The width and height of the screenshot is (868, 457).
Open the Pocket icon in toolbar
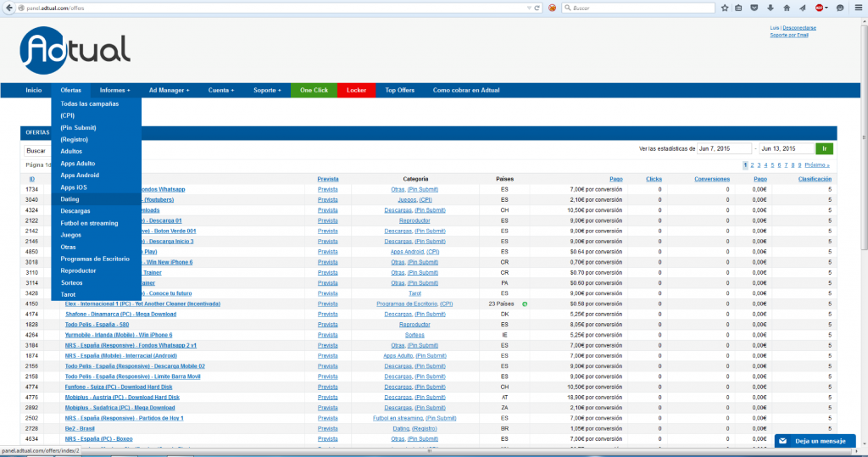(x=754, y=8)
